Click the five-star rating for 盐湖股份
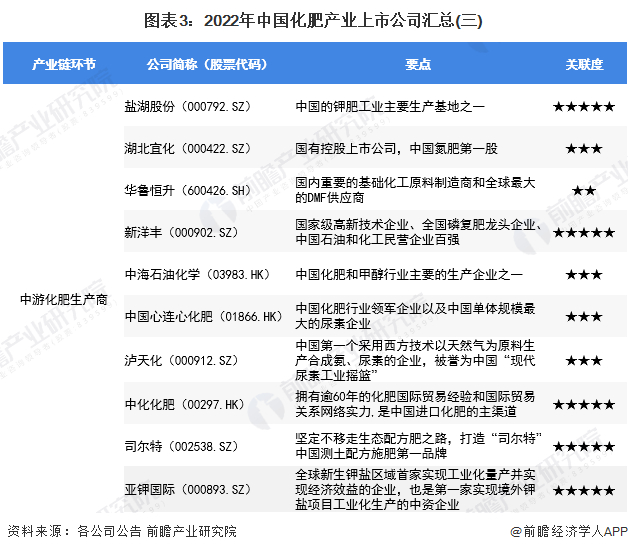Screen dimensions: 628x552 tap(584, 107)
